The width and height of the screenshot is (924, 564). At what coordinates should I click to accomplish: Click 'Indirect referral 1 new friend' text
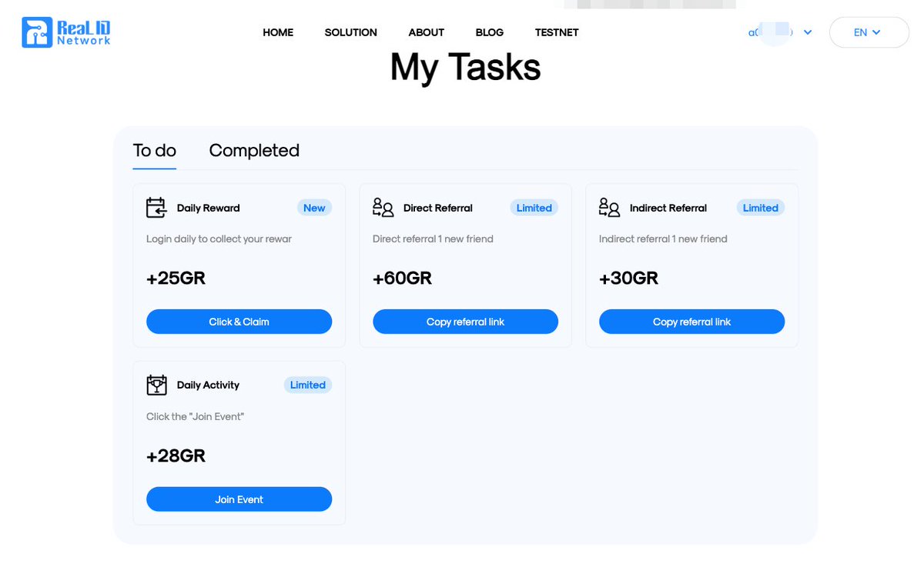[x=663, y=239]
